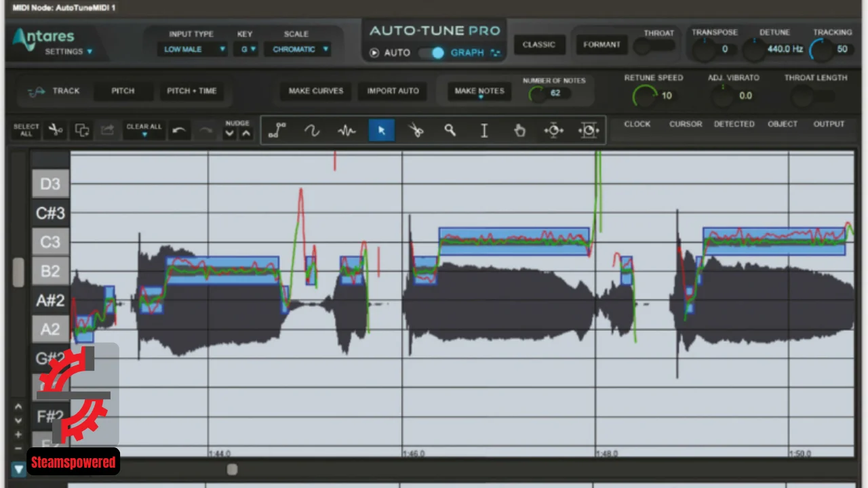Click SELECT ALL button
Image resolution: width=868 pixels, height=488 pixels.
26,130
